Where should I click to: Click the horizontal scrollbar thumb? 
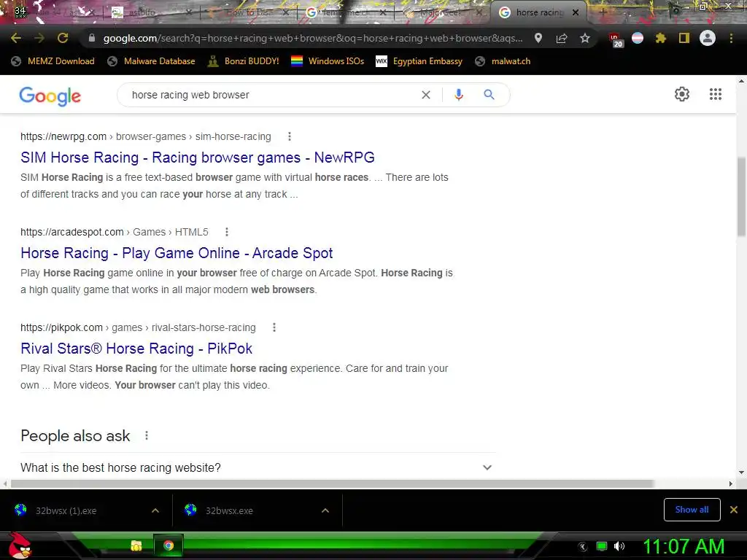[x=332, y=484]
